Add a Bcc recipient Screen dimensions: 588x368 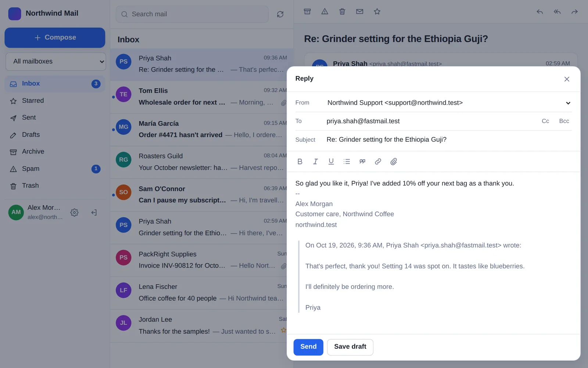pos(564,121)
